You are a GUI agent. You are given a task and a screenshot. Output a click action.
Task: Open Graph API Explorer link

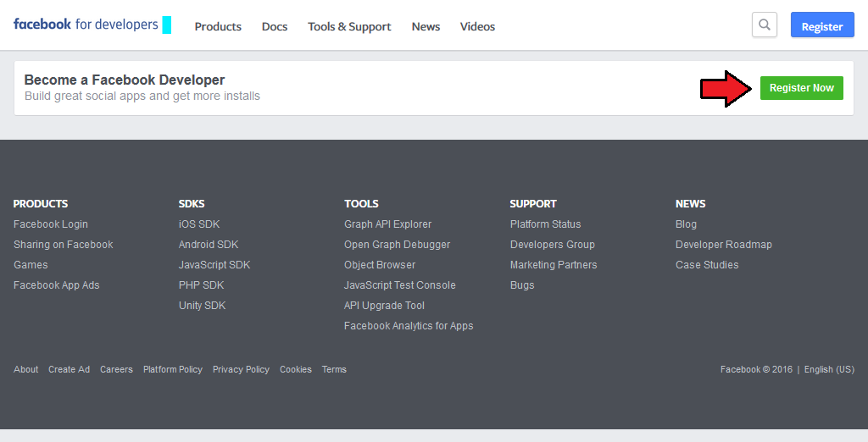387,224
